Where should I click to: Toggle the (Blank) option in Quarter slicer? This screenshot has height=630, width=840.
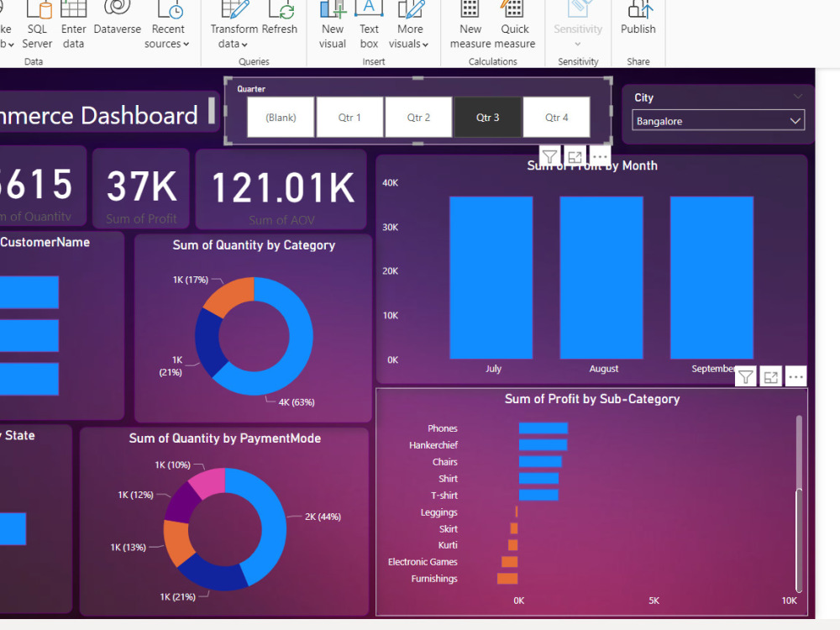[281, 117]
